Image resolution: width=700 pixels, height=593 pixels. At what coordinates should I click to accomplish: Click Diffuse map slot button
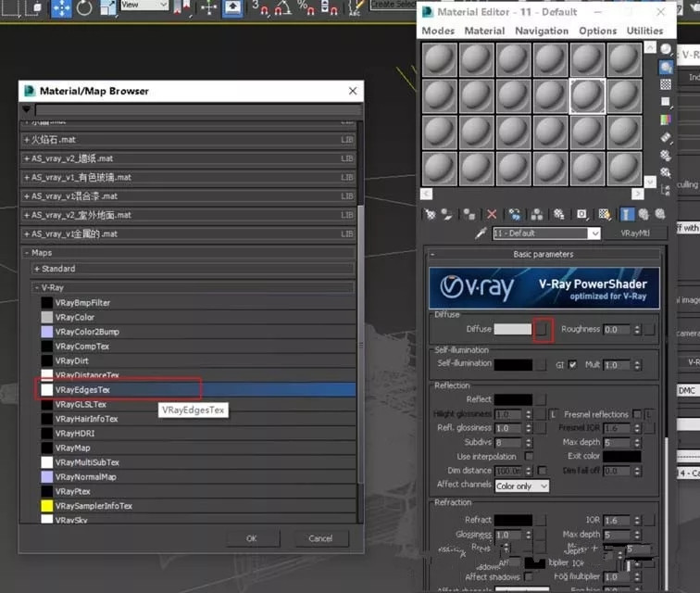point(542,329)
